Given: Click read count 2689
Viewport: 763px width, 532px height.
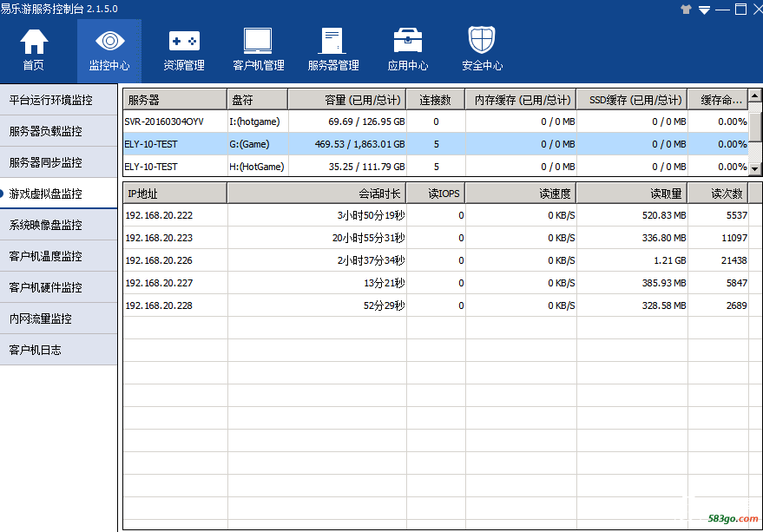Looking at the screenshot, I should point(737,305).
